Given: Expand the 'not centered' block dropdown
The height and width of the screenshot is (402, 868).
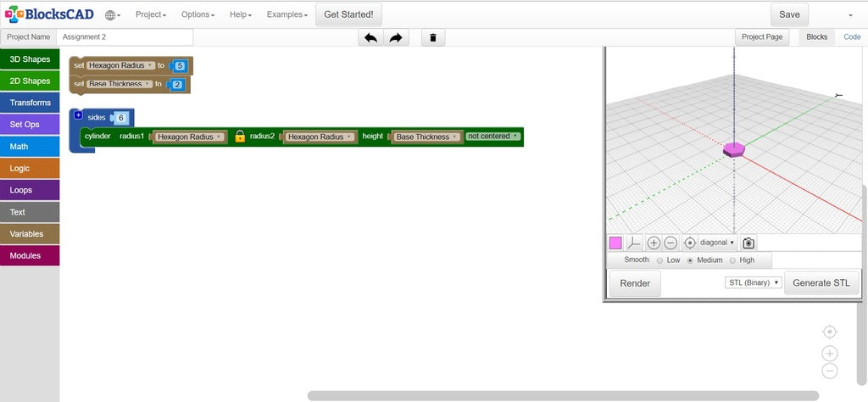Looking at the screenshot, I should coord(492,136).
